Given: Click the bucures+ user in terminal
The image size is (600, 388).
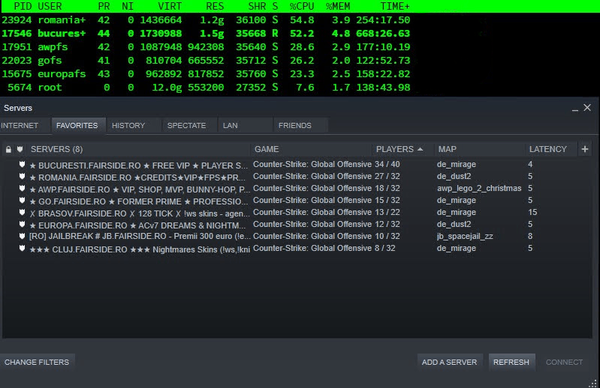Looking at the screenshot, I should [x=62, y=33].
